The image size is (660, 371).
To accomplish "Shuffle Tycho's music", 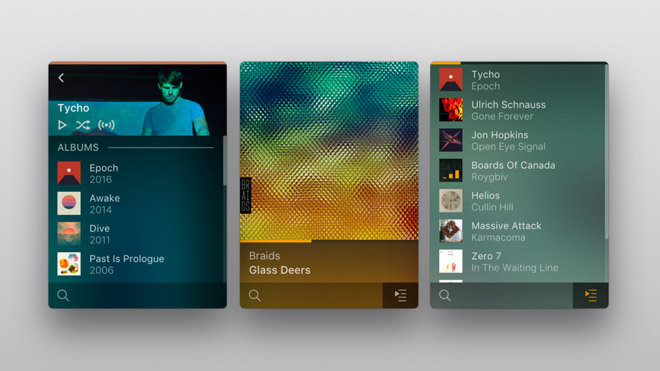I will pos(83,125).
